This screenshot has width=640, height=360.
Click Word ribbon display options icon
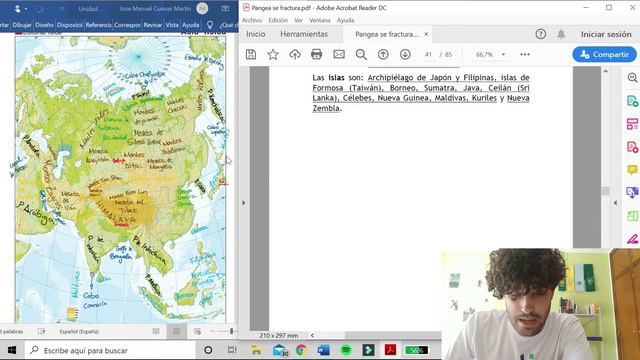point(225,8)
